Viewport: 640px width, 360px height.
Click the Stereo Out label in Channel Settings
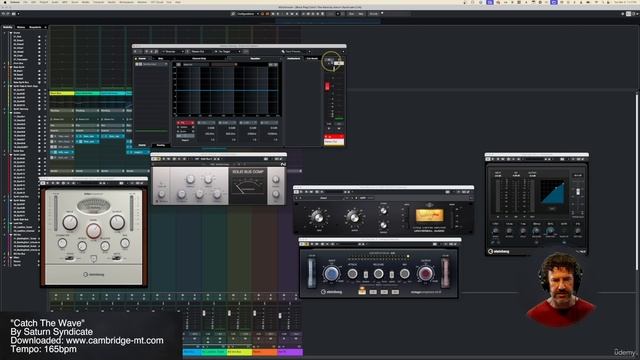pos(334,142)
